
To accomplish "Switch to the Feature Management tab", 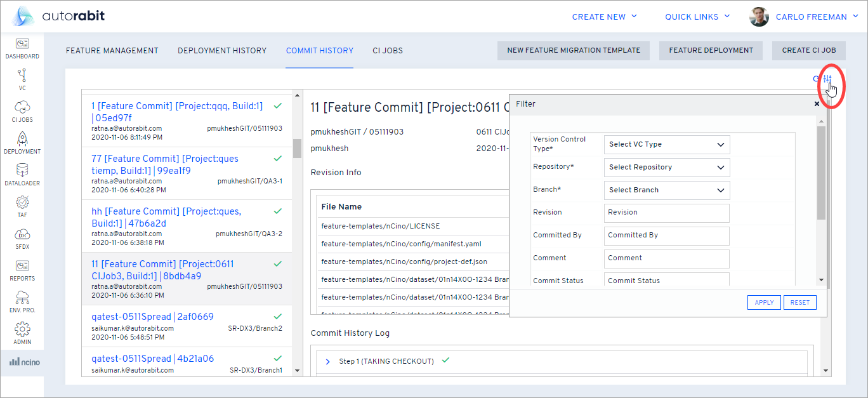I will coord(112,50).
